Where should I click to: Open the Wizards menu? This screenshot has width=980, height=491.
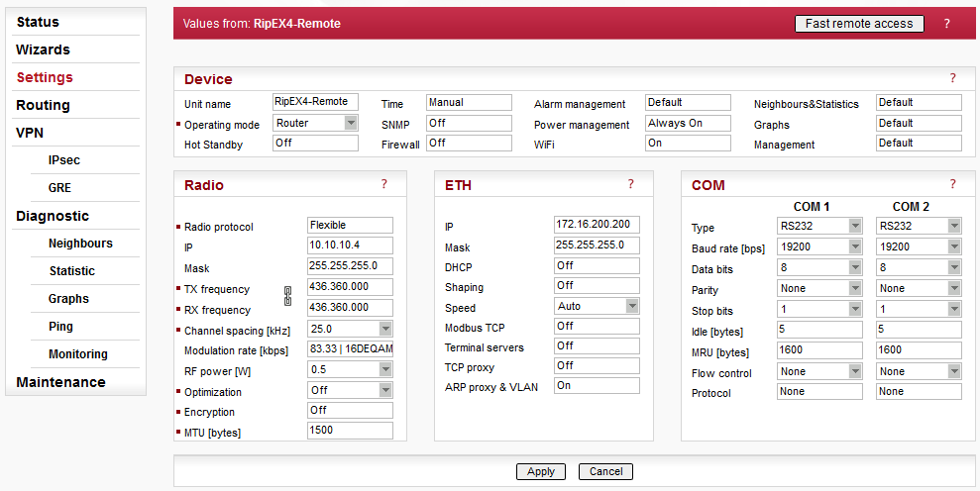coord(43,49)
